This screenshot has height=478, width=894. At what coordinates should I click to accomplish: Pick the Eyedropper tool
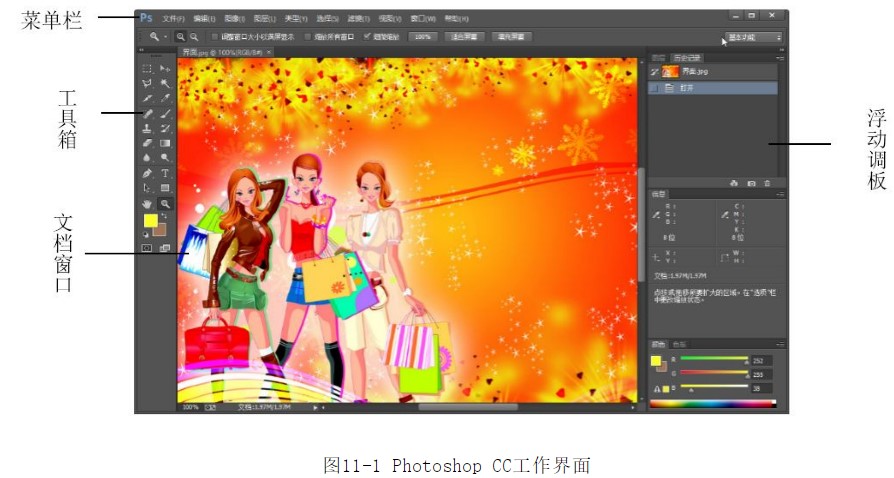tap(165, 98)
